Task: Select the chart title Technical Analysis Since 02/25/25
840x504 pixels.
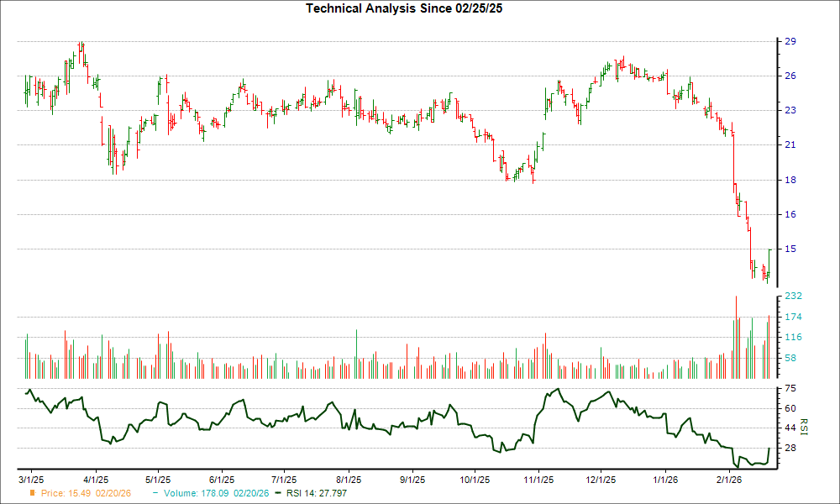Action: pyautogui.click(x=404, y=9)
